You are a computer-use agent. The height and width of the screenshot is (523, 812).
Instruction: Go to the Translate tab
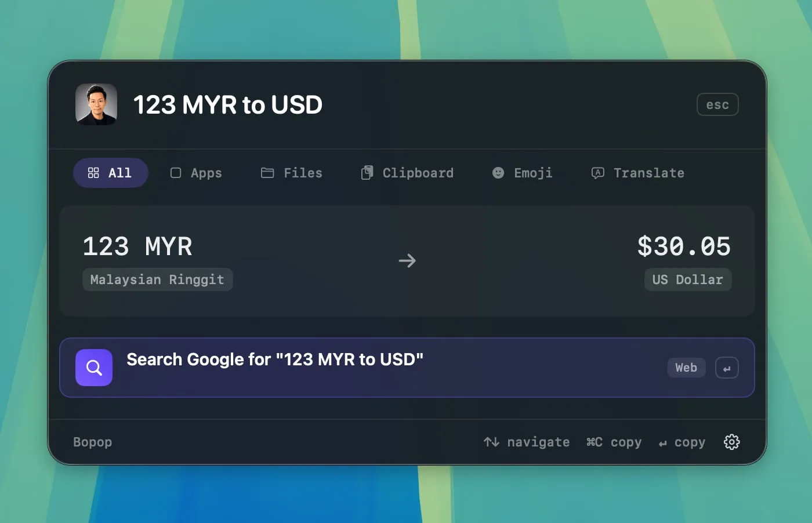pos(638,173)
